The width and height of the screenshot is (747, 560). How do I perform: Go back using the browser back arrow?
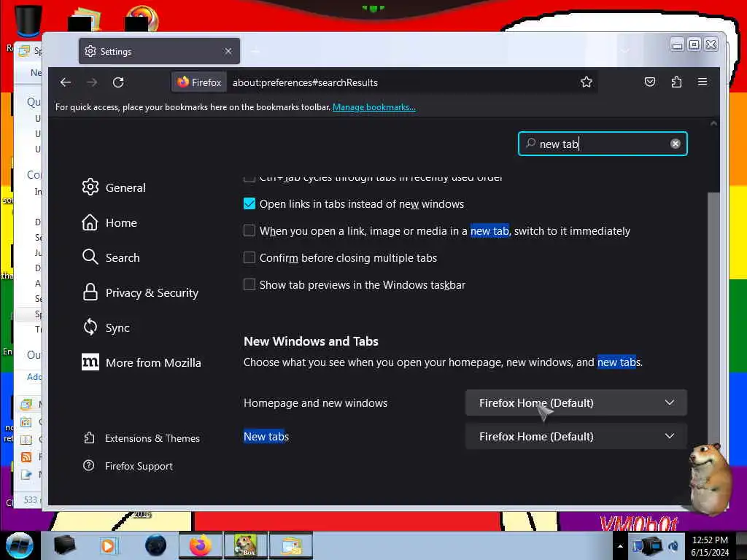(x=66, y=82)
